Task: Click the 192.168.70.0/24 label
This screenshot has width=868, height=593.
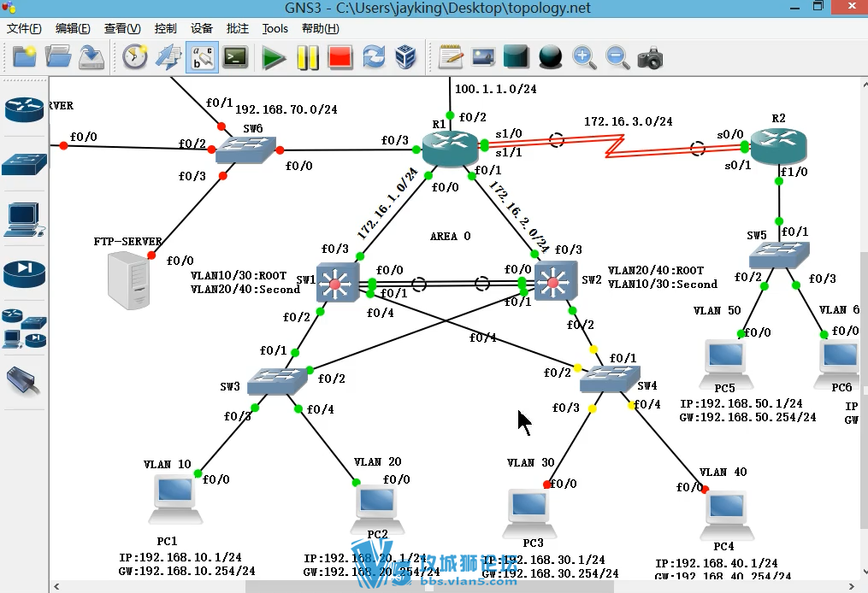Action: (x=286, y=109)
